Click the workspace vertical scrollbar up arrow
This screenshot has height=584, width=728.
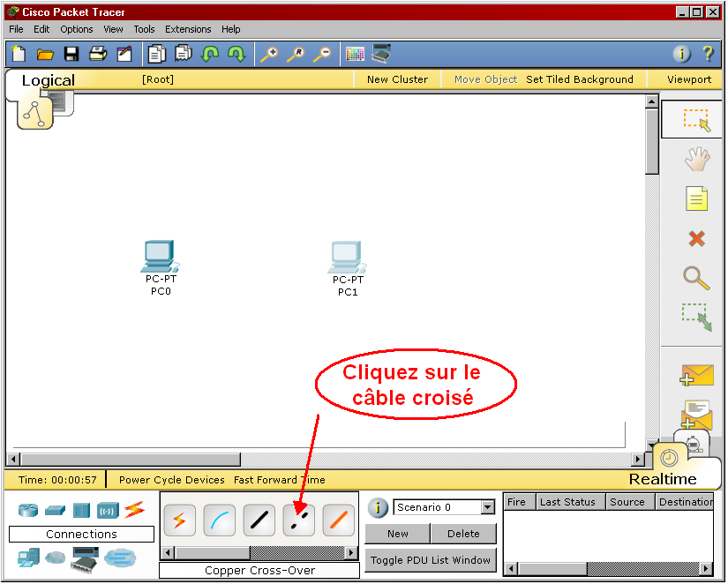(x=652, y=101)
